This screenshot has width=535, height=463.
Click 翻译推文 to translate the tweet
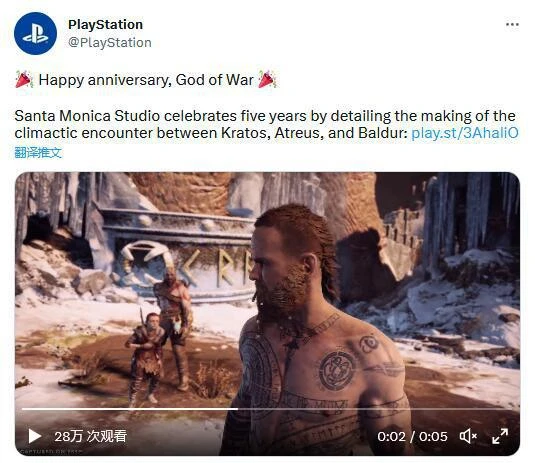pyautogui.click(x=38, y=152)
